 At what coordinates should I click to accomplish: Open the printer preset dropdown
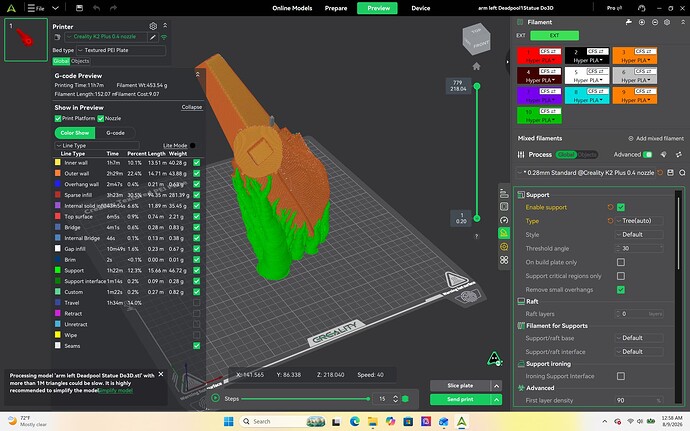pyautogui.click(x=106, y=37)
